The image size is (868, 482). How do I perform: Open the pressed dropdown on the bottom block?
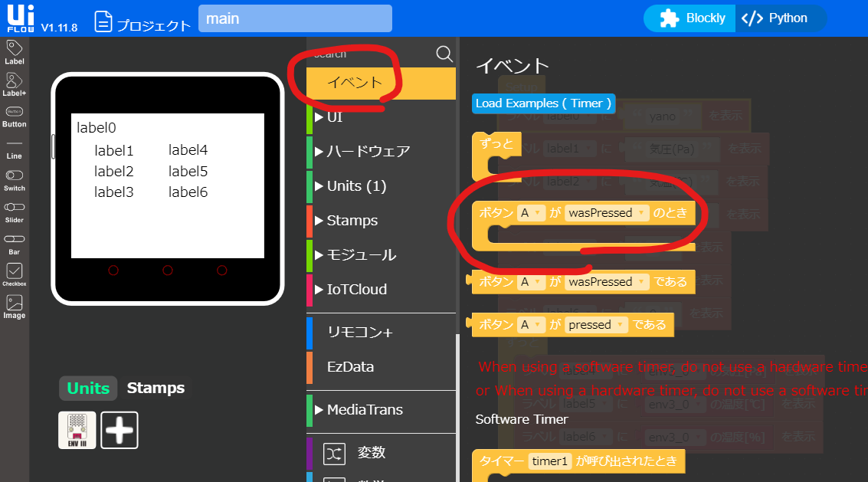tap(597, 323)
